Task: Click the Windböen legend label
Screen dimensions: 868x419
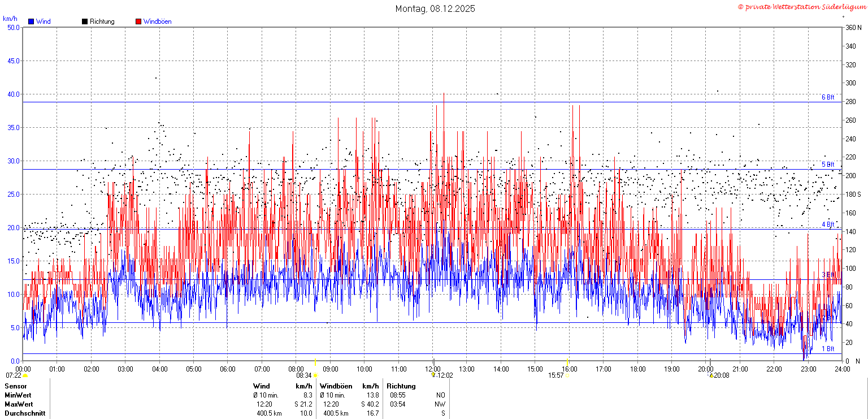Action: [157, 21]
